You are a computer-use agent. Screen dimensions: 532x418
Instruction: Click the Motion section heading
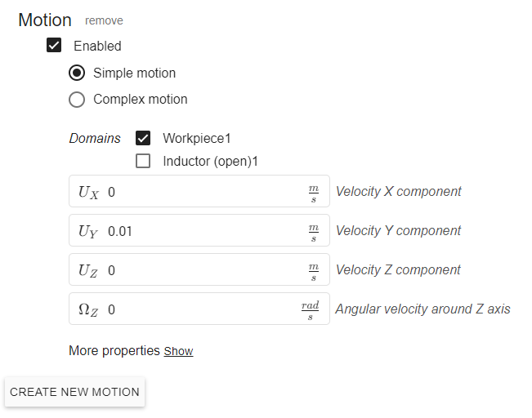point(45,20)
